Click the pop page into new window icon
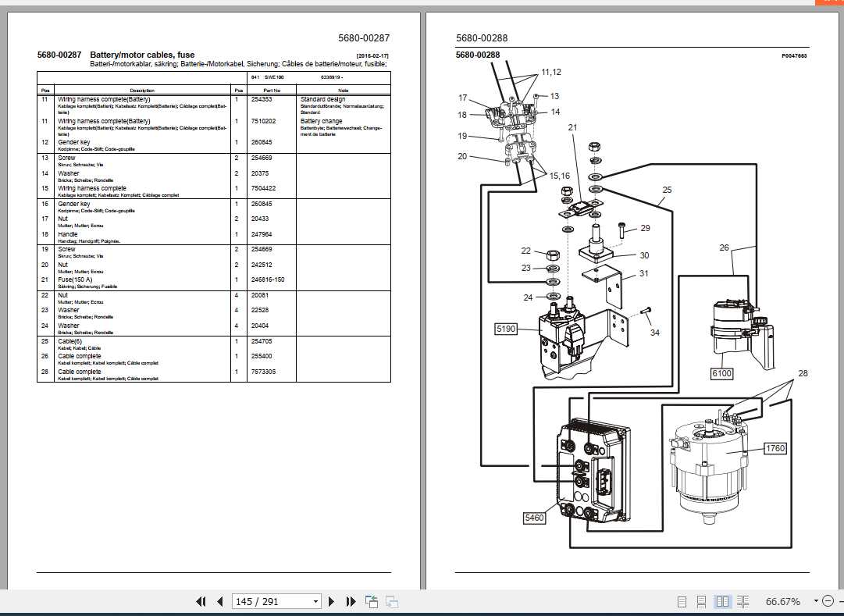844x616 pixels. click(371, 602)
